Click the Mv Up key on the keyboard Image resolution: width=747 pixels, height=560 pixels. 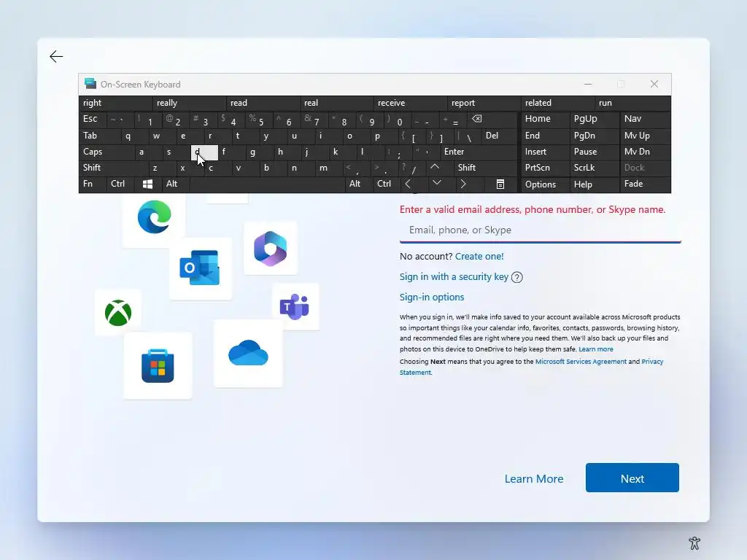coord(645,136)
